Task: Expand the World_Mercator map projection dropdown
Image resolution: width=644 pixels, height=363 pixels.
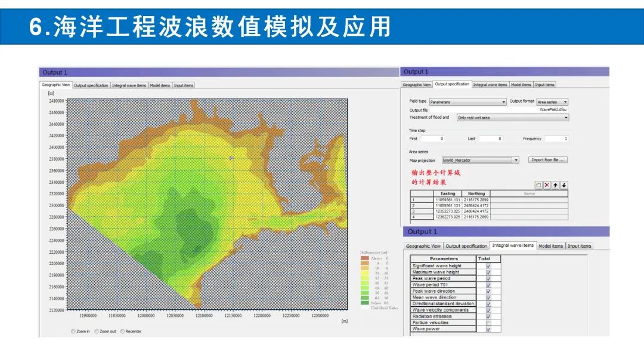Action: tap(480, 160)
